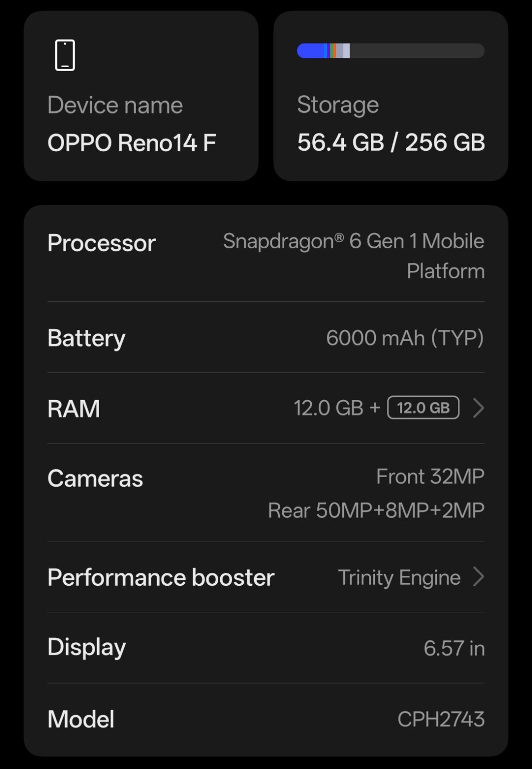This screenshot has width=532, height=769.
Task: Open the Performance booster row
Action: (x=266, y=577)
